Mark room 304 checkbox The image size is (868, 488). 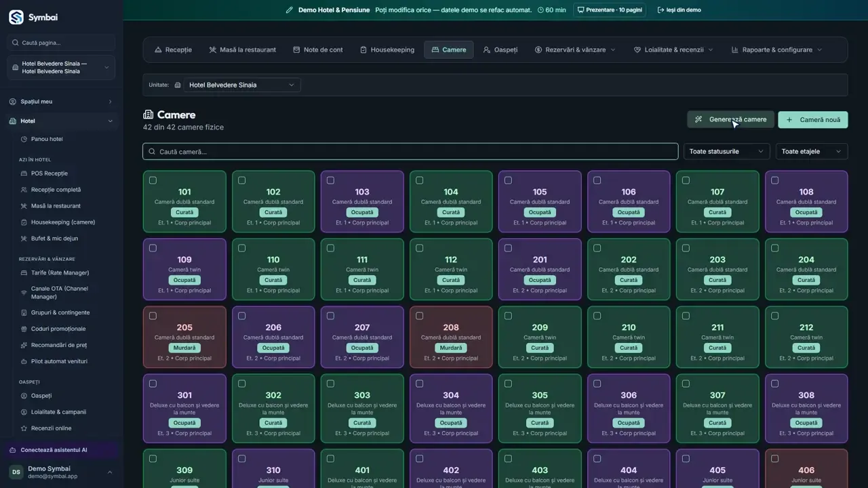(419, 384)
